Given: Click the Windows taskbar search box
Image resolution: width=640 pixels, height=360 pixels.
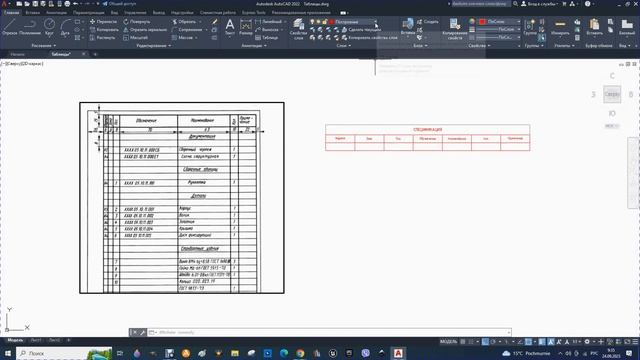Looking at the screenshot, I should coord(64,353).
